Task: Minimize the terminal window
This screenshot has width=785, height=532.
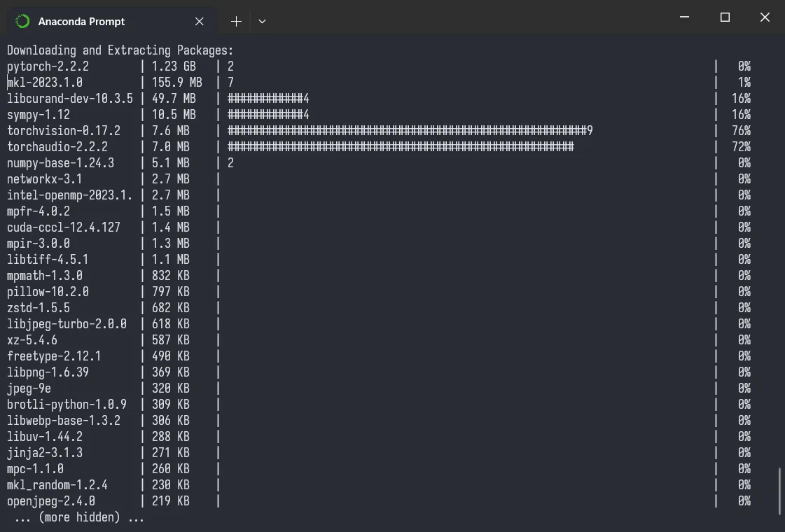Action: (686, 17)
